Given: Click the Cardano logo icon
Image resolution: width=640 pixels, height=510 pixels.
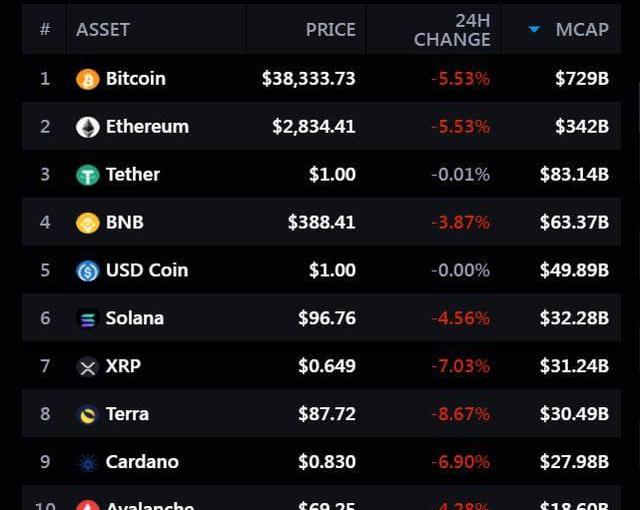Looking at the screenshot, I should (x=88, y=463).
